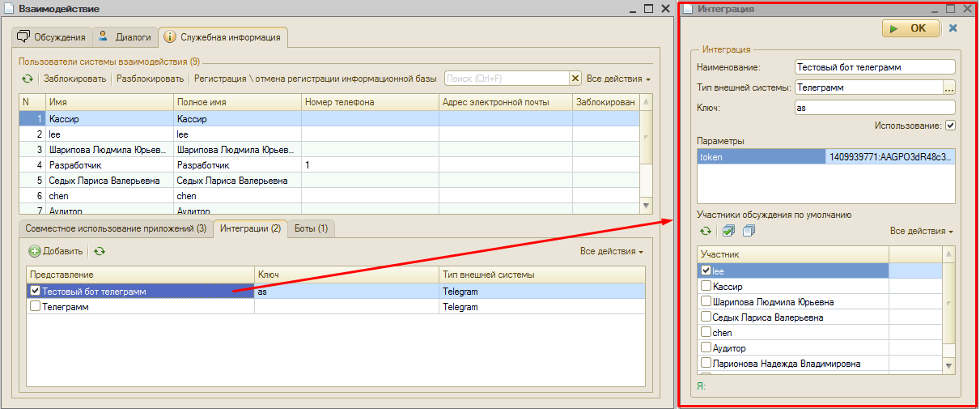Viewport: 980px width, 409px height.
Task: Toggle the Использование checkbox
Action: [x=951, y=126]
